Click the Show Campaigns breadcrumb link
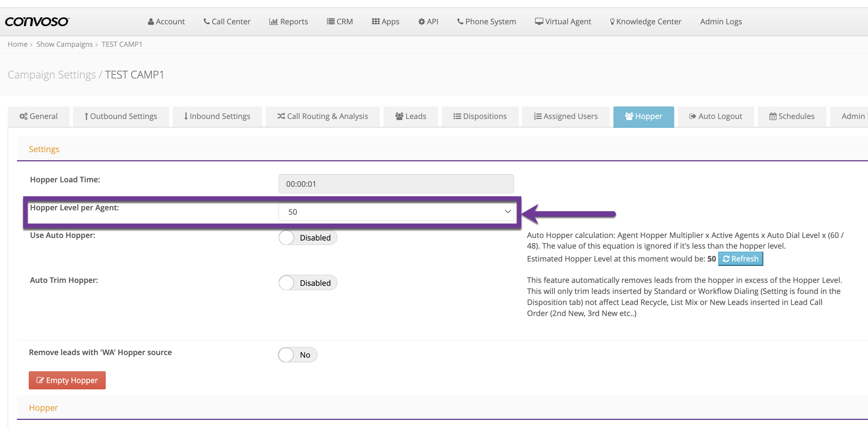Screen dimensions: 868x428 coord(64,44)
